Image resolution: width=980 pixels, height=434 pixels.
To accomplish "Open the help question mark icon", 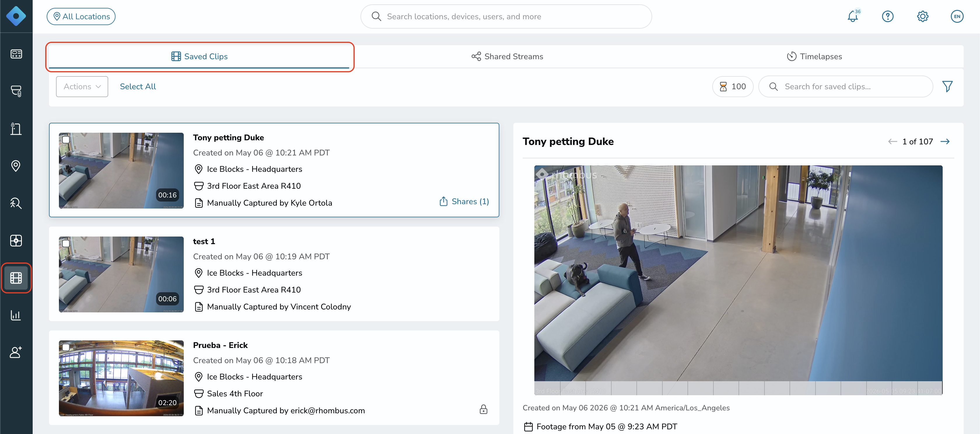I will pyautogui.click(x=888, y=16).
